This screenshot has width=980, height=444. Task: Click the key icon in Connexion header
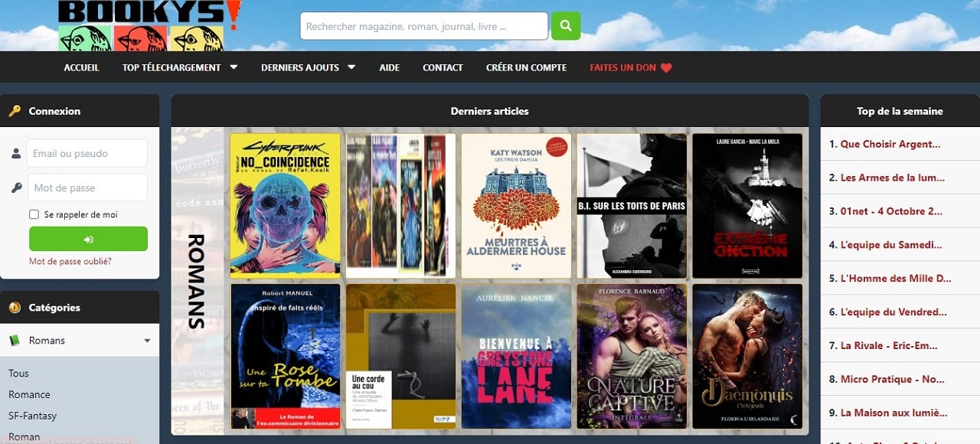[x=15, y=111]
